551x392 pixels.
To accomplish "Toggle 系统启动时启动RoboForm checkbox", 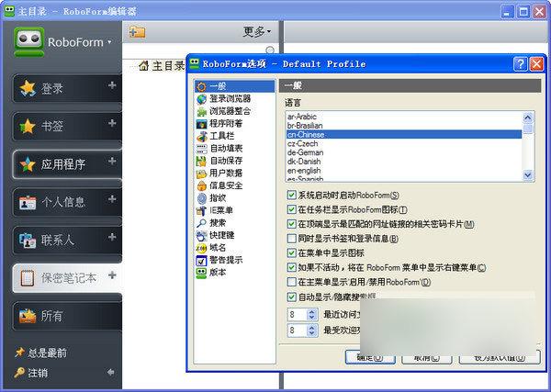I will point(291,196).
